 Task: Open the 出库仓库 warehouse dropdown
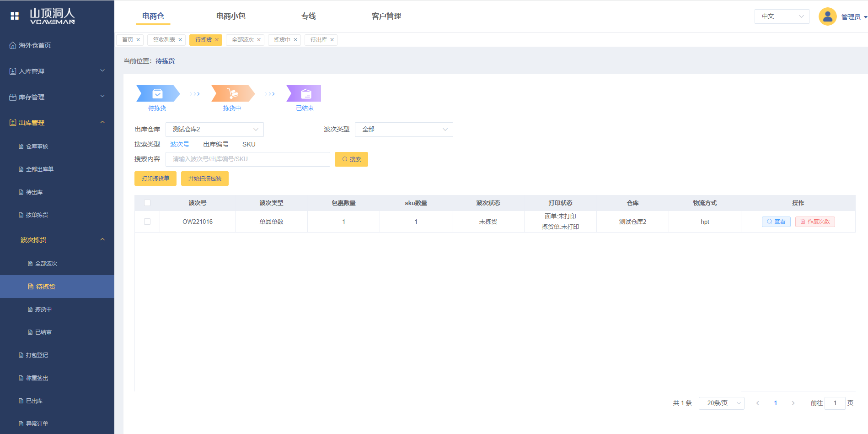point(214,130)
